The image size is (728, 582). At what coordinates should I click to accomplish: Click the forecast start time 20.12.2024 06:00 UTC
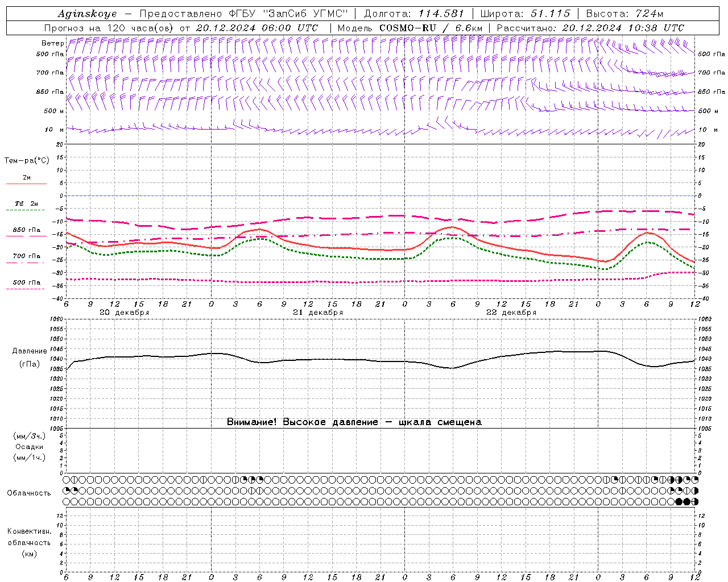[257, 28]
